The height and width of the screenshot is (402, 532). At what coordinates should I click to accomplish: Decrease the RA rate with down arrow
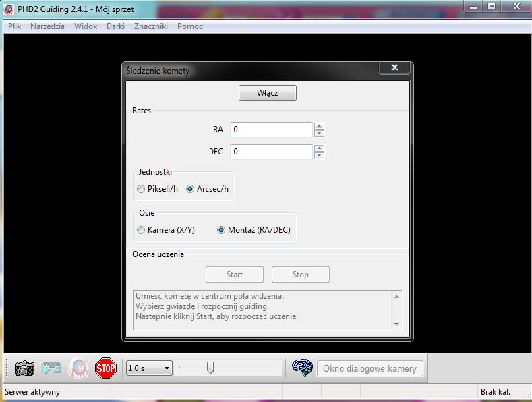point(319,134)
